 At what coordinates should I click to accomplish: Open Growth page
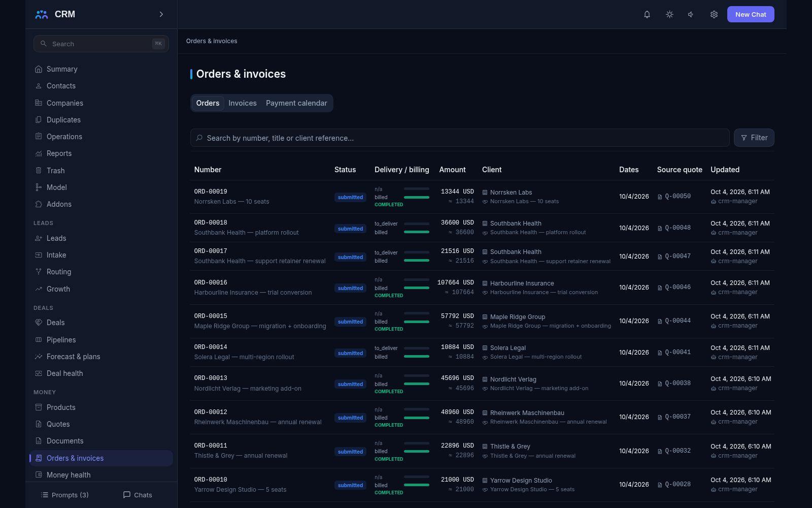[x=101, y=289]
